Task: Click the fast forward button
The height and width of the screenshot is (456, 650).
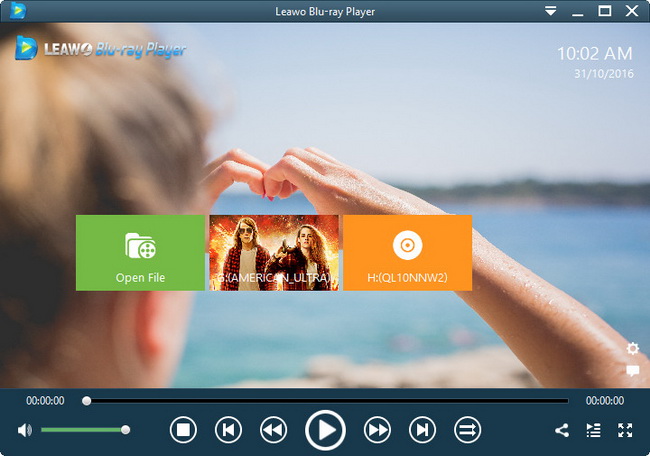Action: [377, 430]
